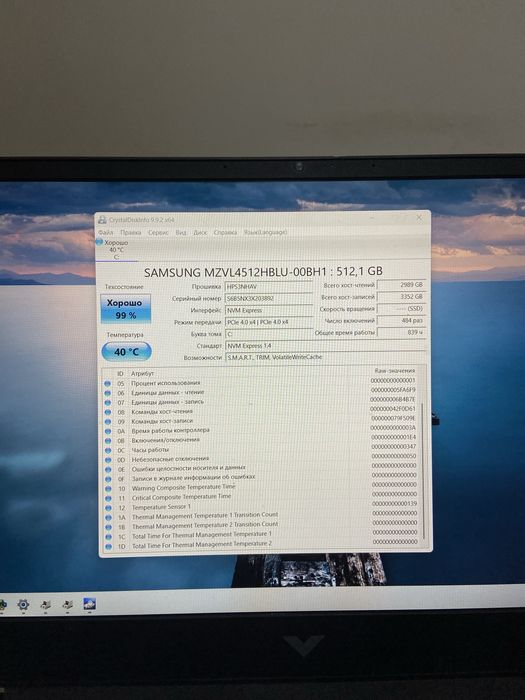
Task: Click the Прошивка field showing HPS3NHAV
Action: (269, 287)
